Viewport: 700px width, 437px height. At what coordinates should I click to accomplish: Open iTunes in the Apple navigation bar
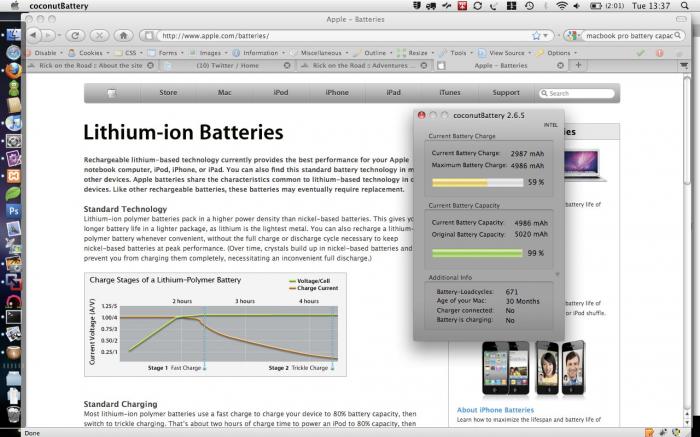[x=450, y=93]
